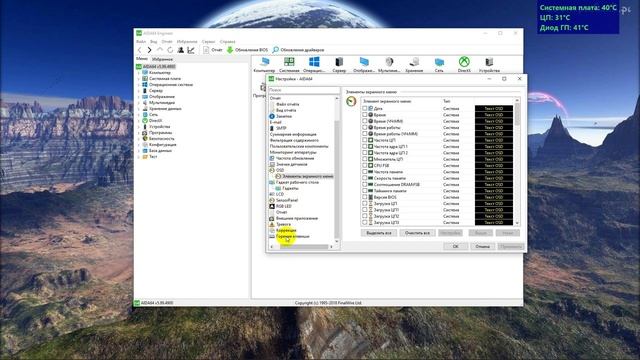Expand the Мультимедиа node in left tree
The height and width of the screenshot is (360, 640).
tap(139, 103)
